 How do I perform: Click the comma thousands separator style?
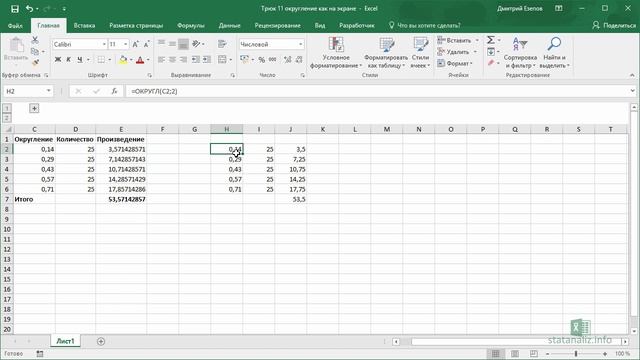pyautogui.click(x=273, y=60)
